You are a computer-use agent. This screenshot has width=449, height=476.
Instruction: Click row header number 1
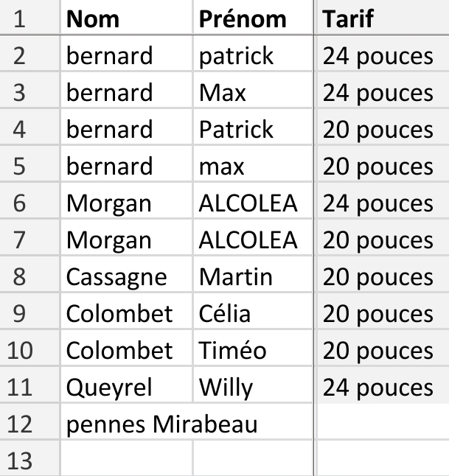[21, 19]
